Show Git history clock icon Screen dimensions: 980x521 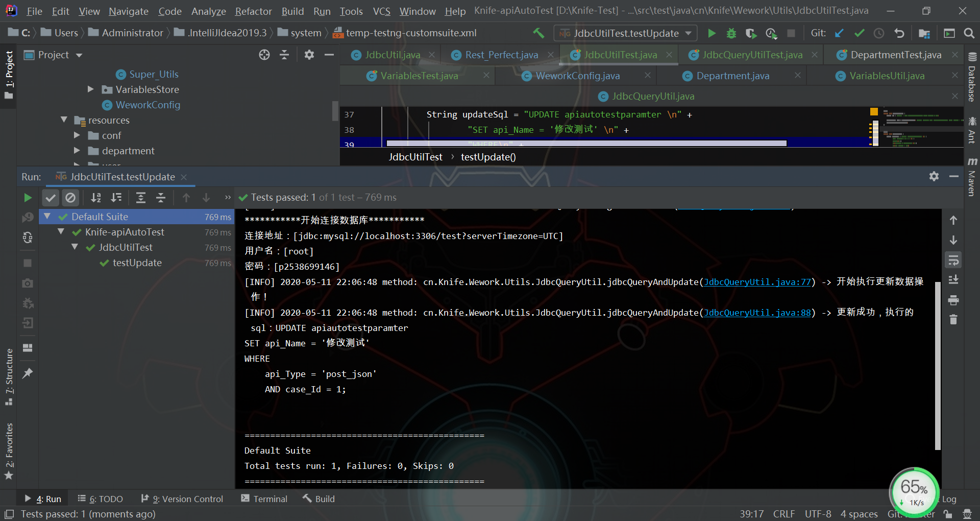(x=879, y=33)
